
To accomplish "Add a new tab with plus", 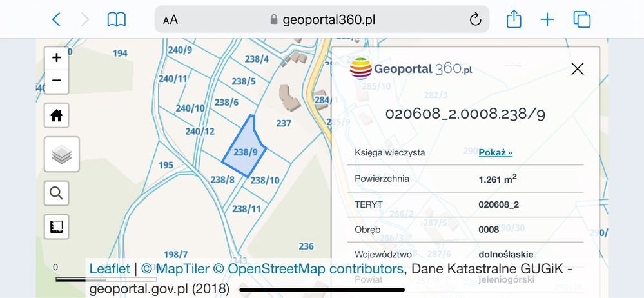I will [547, 19].
